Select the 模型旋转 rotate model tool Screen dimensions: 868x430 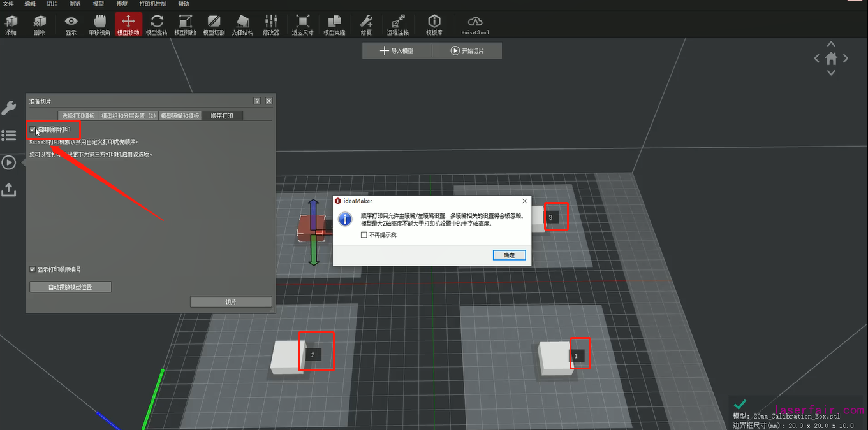[156, 24]
